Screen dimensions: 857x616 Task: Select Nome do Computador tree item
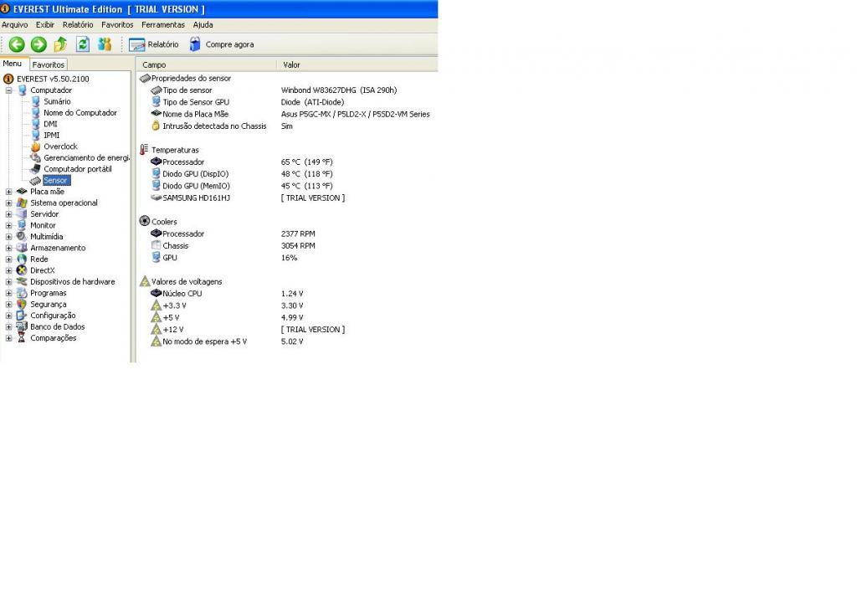coord(80,113)
